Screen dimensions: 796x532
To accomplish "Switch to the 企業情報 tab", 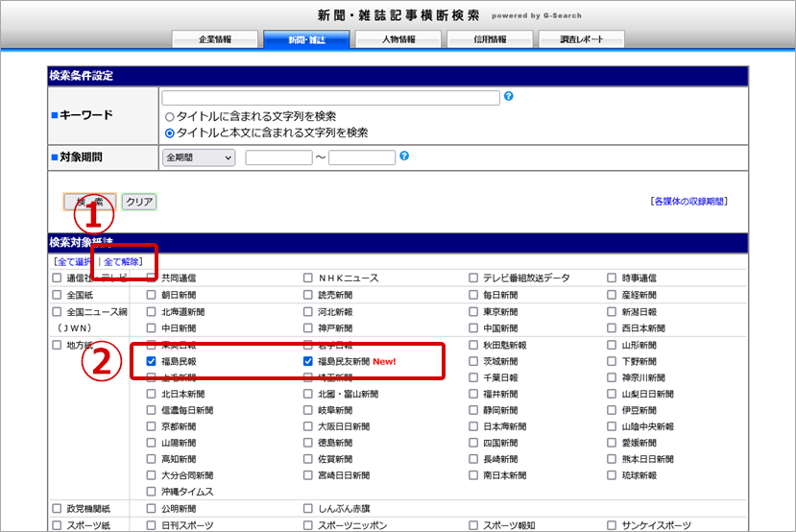I will [x=215, y=39].
